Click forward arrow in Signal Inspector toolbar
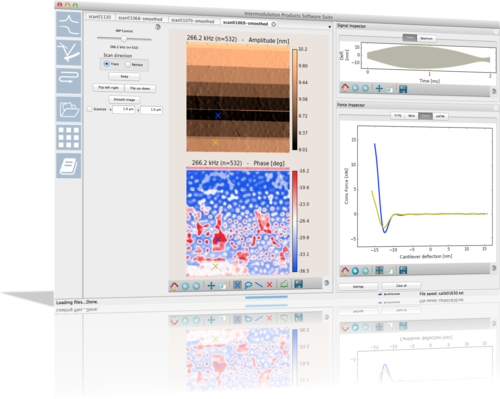 [365, 88]
